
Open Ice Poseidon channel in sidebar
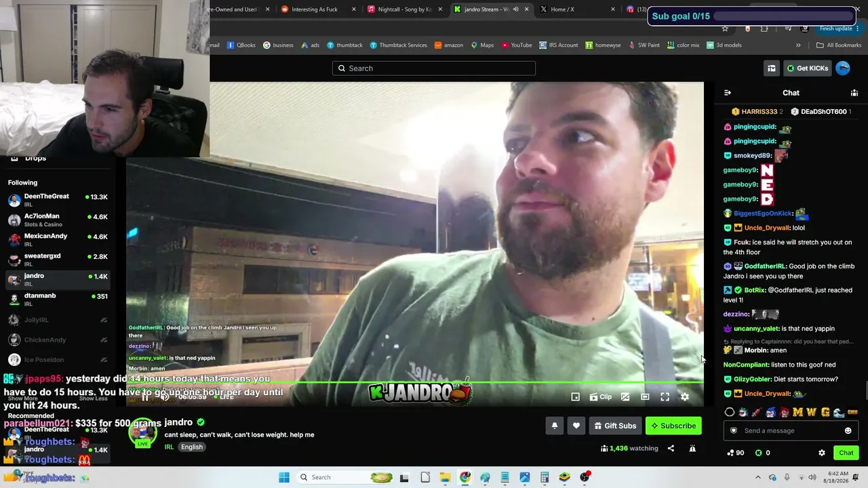[x=58, y=360]
